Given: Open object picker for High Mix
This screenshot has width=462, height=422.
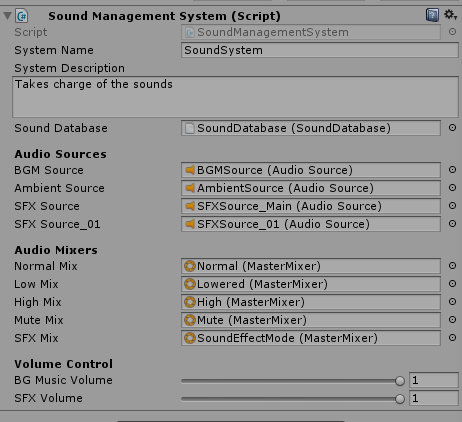Looking at the screenshot, I should (452, 302).
